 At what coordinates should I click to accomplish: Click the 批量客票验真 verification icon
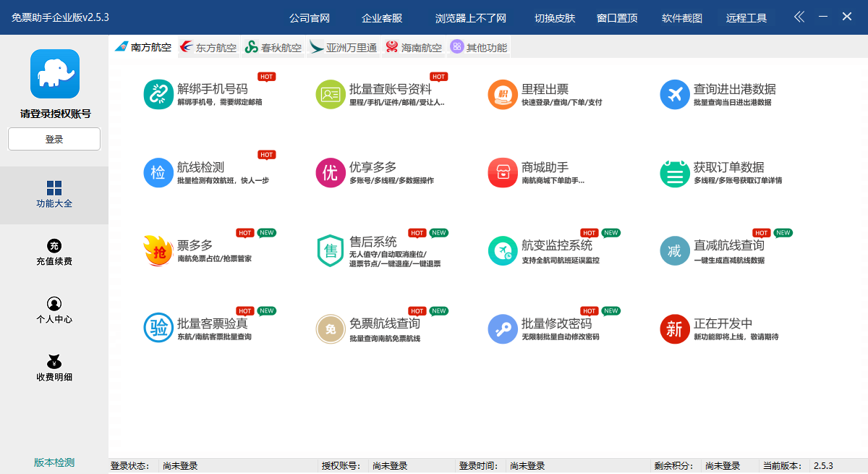(x=158, y=329)
